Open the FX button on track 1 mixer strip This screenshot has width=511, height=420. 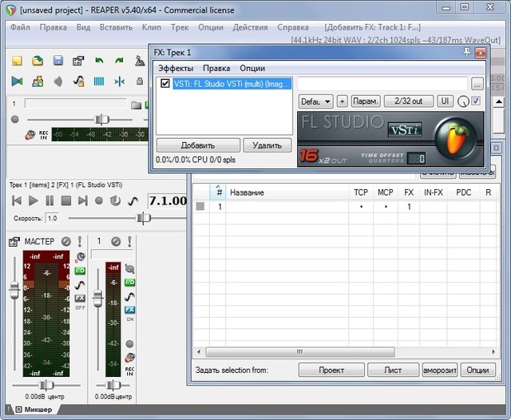(129, 310)
